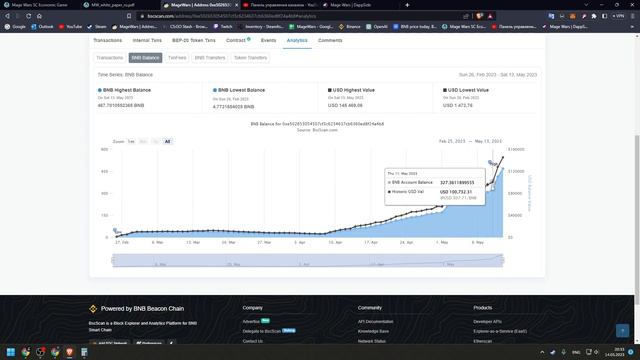Select the BNB Balance chart button
Viewport: 640px width, 360px height.
(145, 58)
